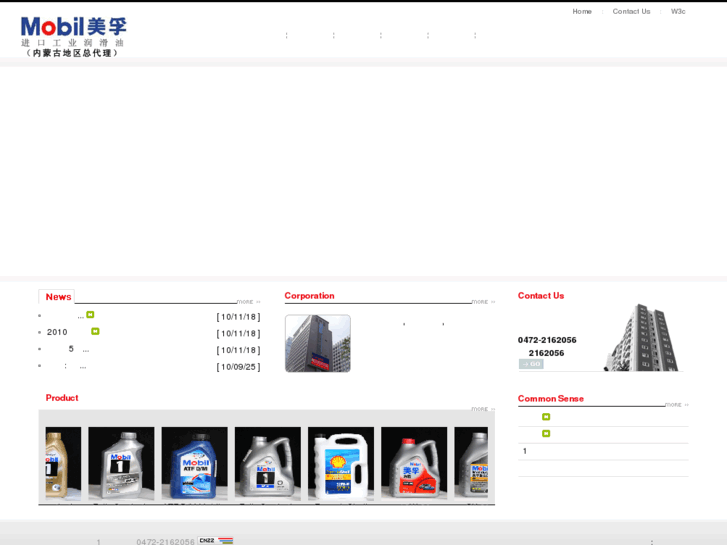Open the white Shell oil jug product thumbnail

[341, 463]
